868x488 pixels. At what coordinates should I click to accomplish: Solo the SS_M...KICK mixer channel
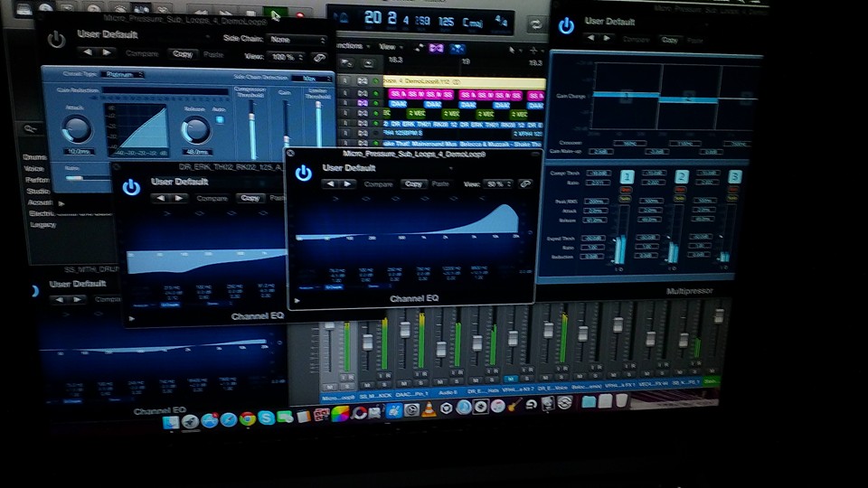coord(382,384)
